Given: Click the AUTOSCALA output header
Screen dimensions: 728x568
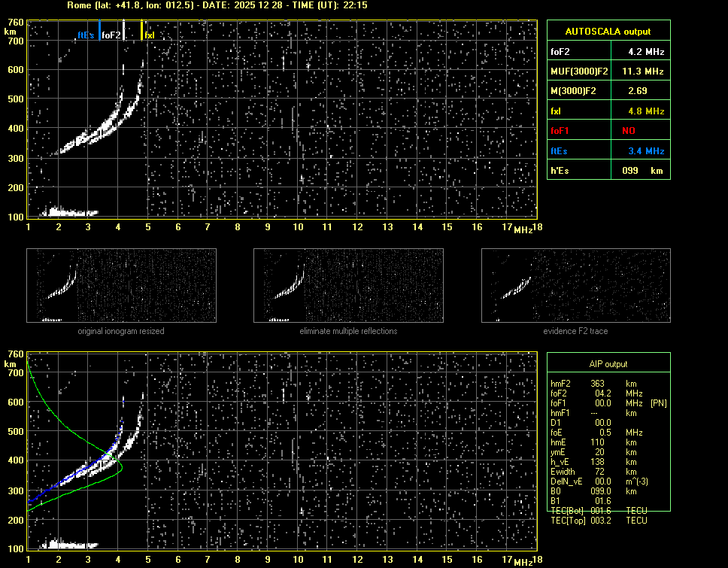Looking at the screenshot, I should [608, 32].
